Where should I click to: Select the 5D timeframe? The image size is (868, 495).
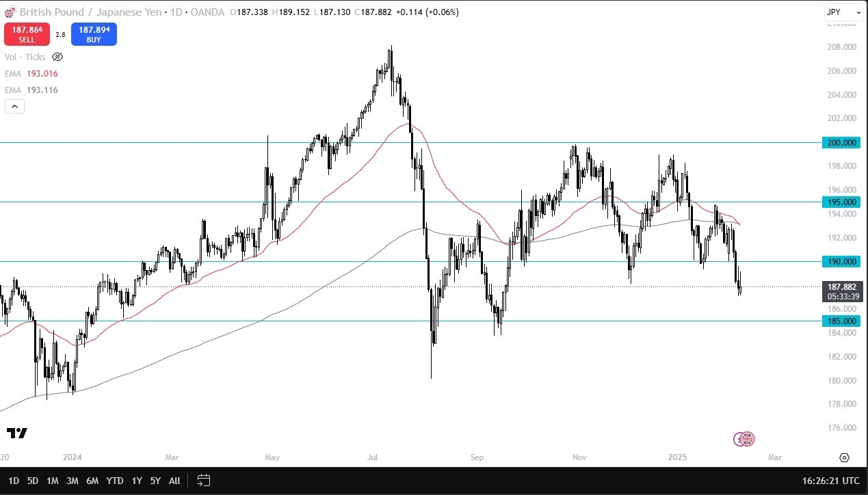click(33, 481)
